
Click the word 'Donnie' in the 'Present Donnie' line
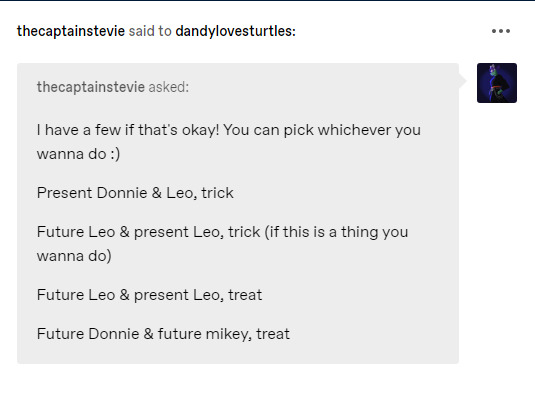tap(122, 193)
